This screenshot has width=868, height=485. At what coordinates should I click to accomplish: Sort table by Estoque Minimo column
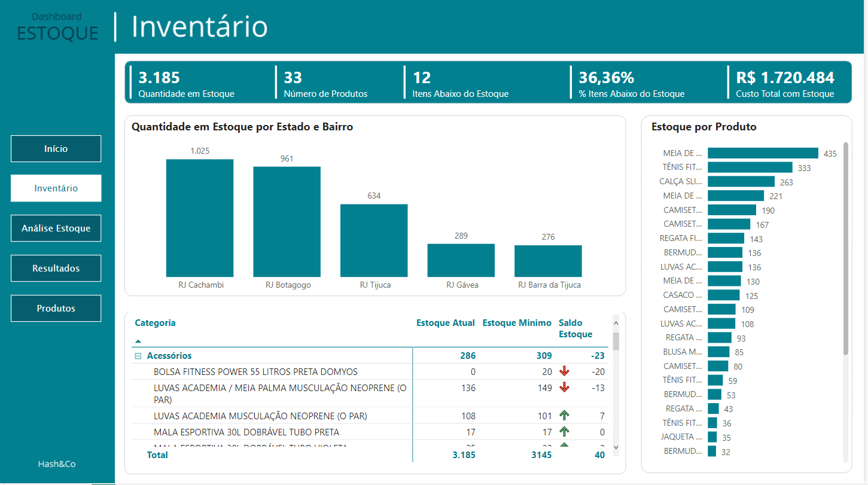pyautogui.click(x=517, y=323)
